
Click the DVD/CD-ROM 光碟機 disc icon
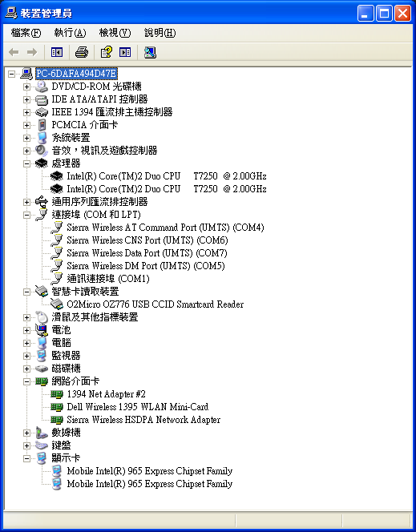pyautogui.click(x=42, y=87)
